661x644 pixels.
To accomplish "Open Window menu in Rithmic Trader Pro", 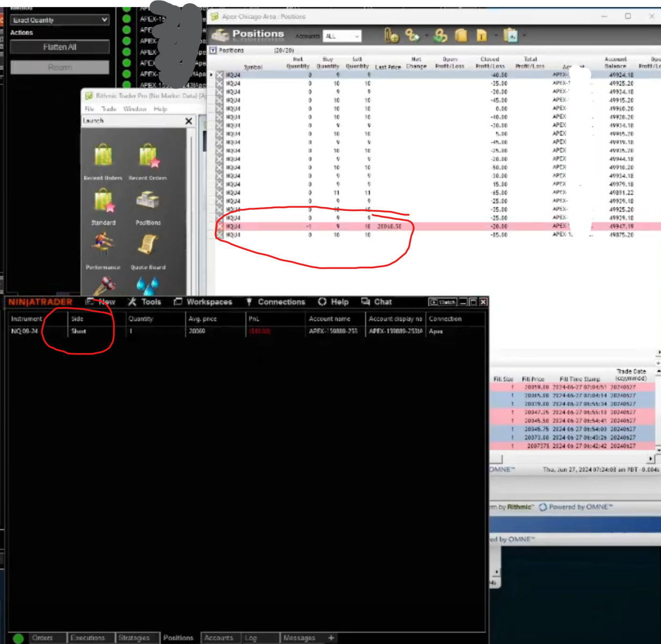I will [135, 109].
